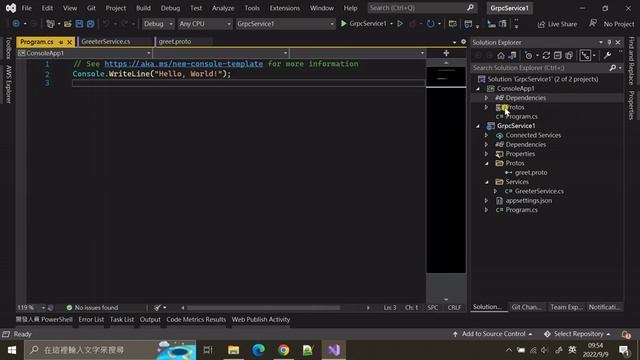Collapse the Services folder

(487, 182)
